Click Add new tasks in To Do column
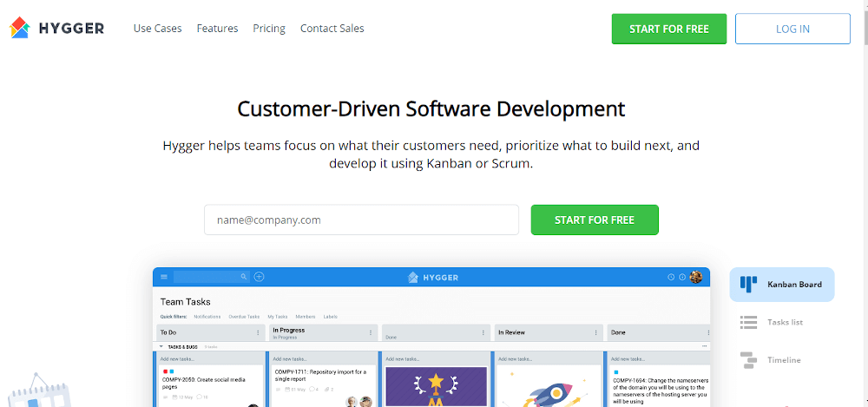The image size is (868, 407). click(x=176, y=358)
